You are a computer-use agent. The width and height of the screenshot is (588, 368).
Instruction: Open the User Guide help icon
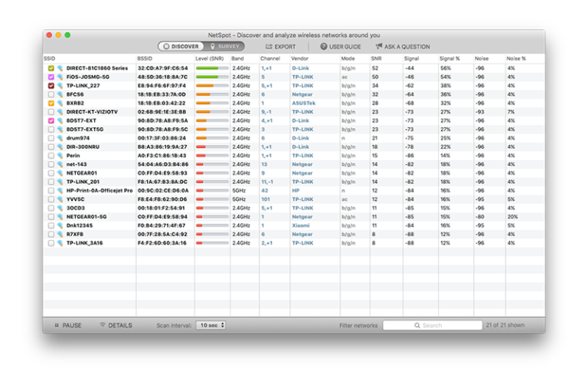pyautogui.click(x=324, y=47)
